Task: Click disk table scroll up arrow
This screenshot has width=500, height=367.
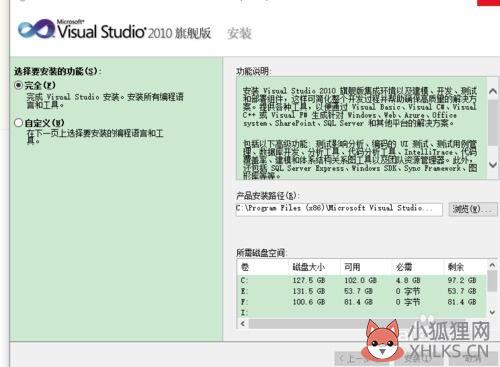Action: coord(492,265)
